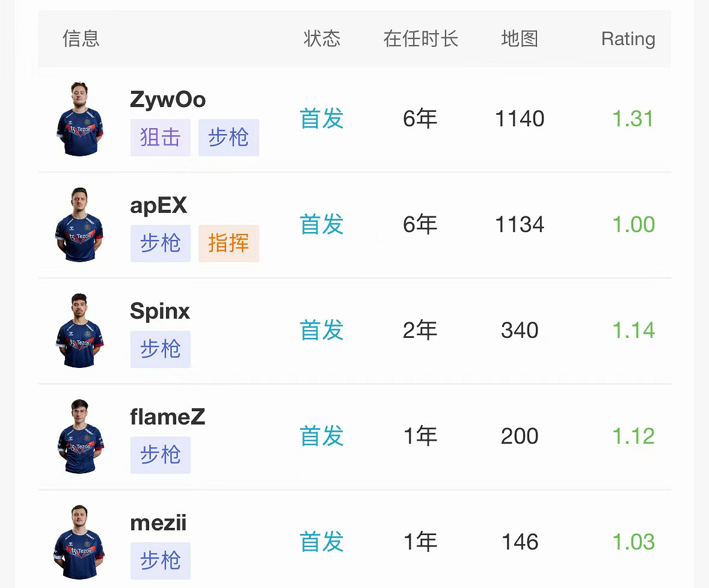View mezii's player portrait
Viewport: 709px width, 588px height.
tap(79, 542)
